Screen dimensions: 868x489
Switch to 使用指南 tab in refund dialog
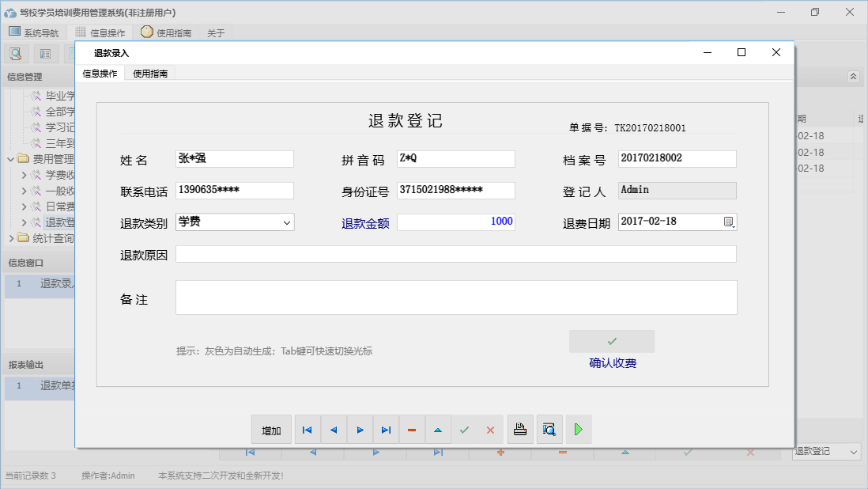[149, 74]
